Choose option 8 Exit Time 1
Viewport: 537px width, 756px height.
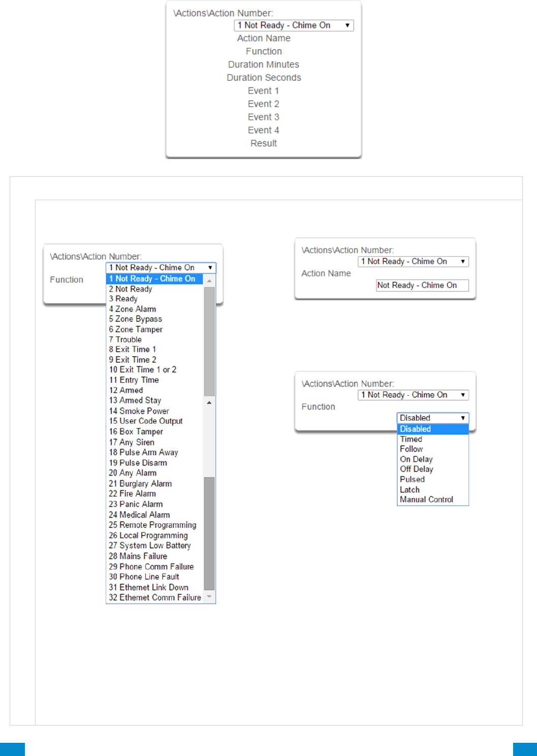click(154, 350)
